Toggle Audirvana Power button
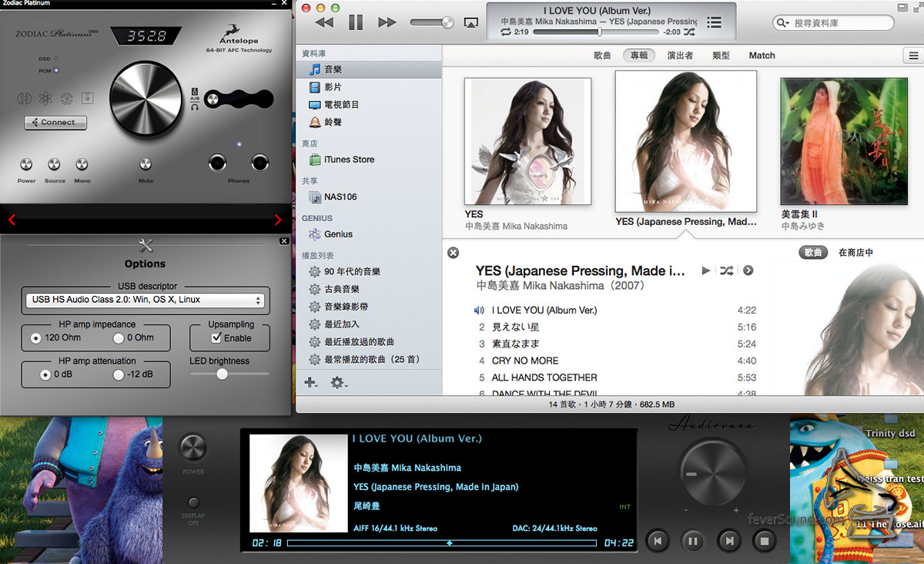The height and width of the screenshot is (564, 924). [x=193, y=448]
